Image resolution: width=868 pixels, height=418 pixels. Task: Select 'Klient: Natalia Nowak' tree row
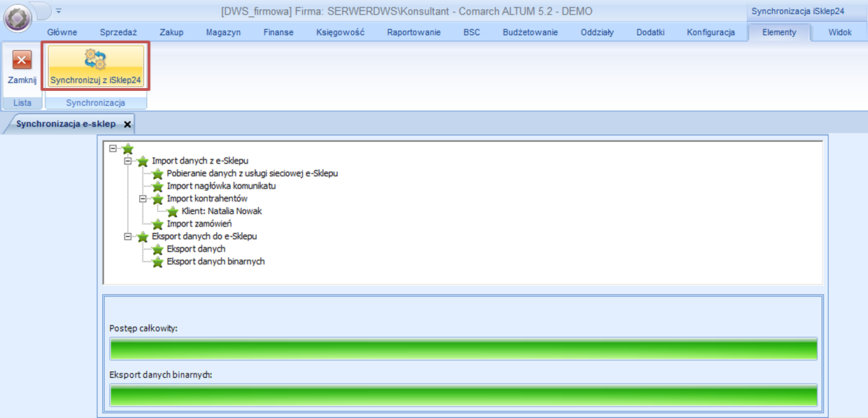(x=222, y=211)
